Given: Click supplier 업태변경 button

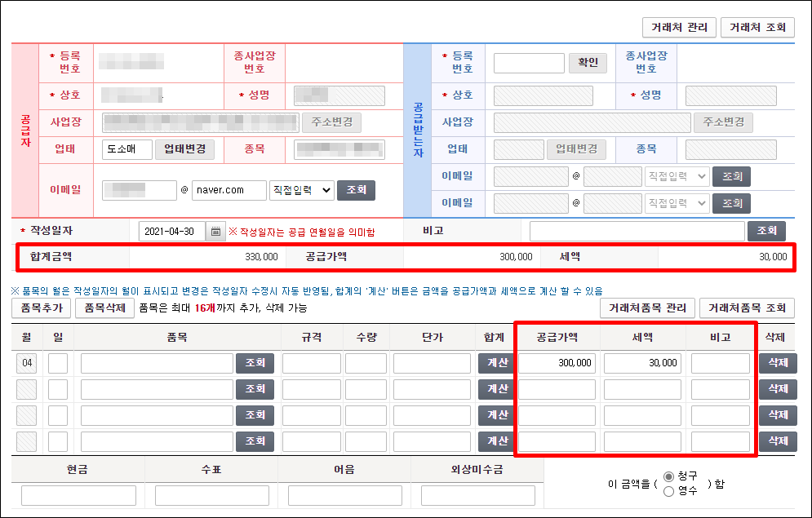Looking at the screenshot, I should pyautogui.click(x=185, y=149).
